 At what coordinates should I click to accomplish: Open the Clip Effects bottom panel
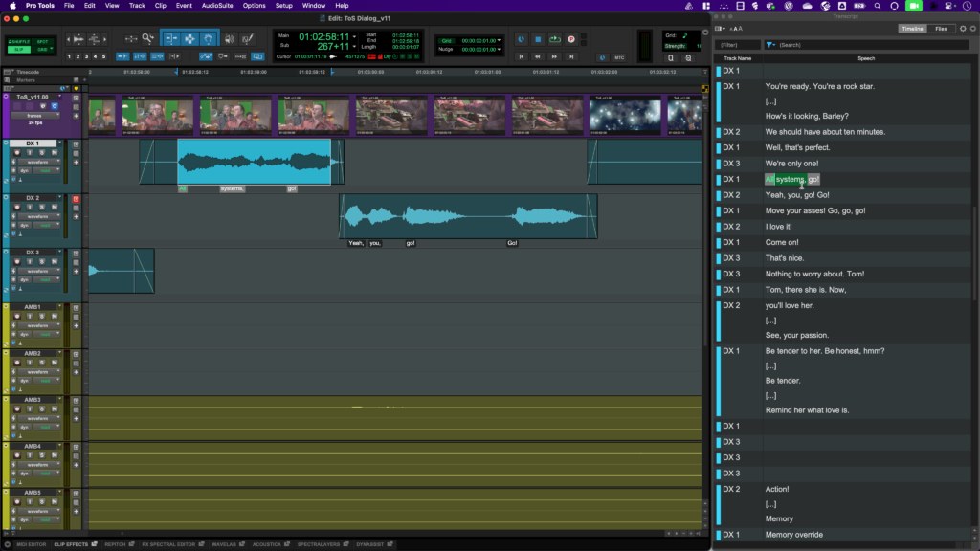(73, 544)
